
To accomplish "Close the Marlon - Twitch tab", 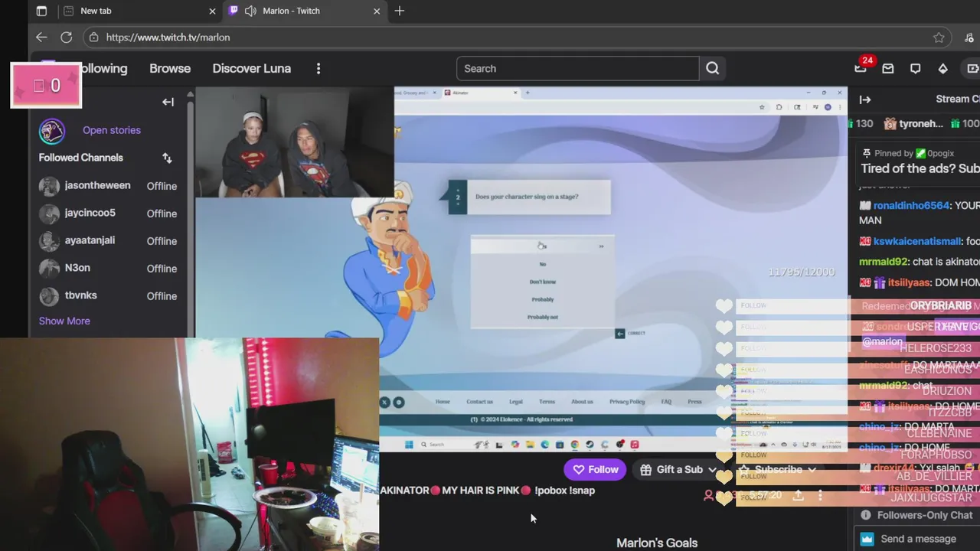I will 377,11.
